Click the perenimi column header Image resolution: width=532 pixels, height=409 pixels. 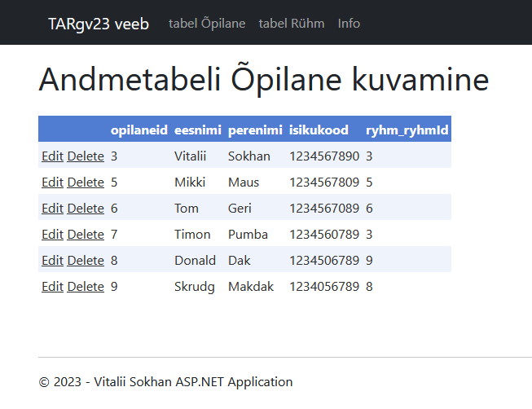pos(255,130)
